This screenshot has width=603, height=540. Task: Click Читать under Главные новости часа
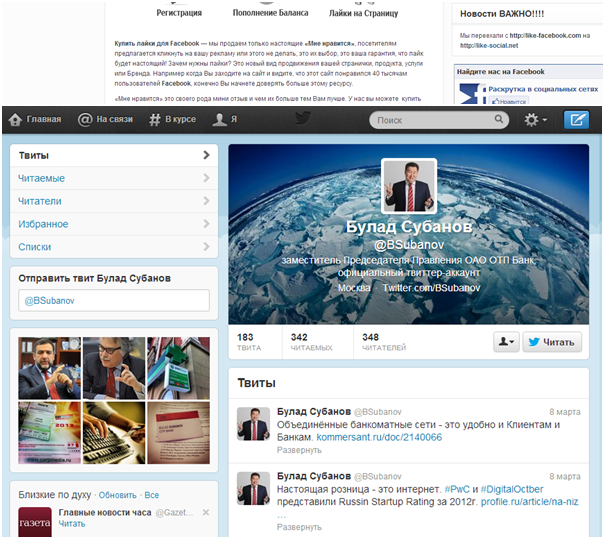click(x=72, y=523)
